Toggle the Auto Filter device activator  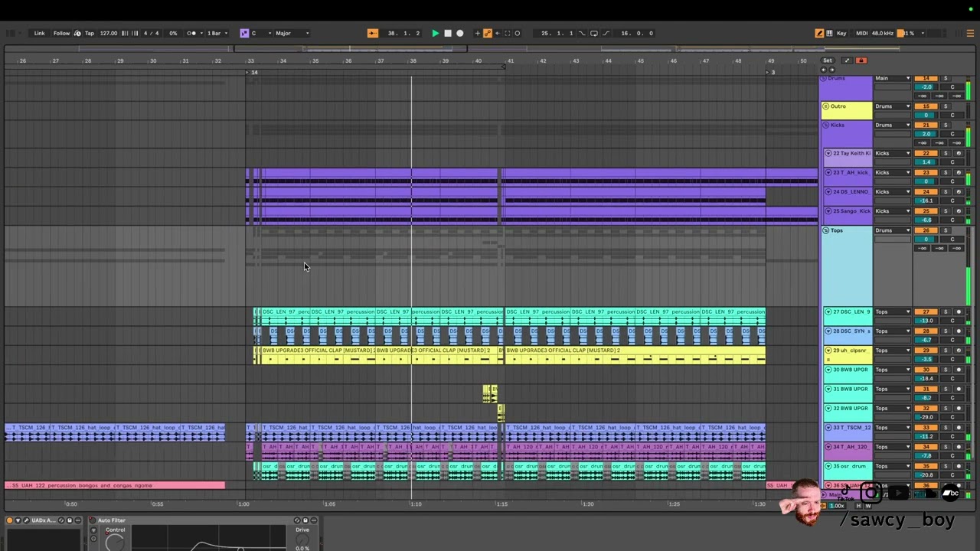click(x=93, y=520)
